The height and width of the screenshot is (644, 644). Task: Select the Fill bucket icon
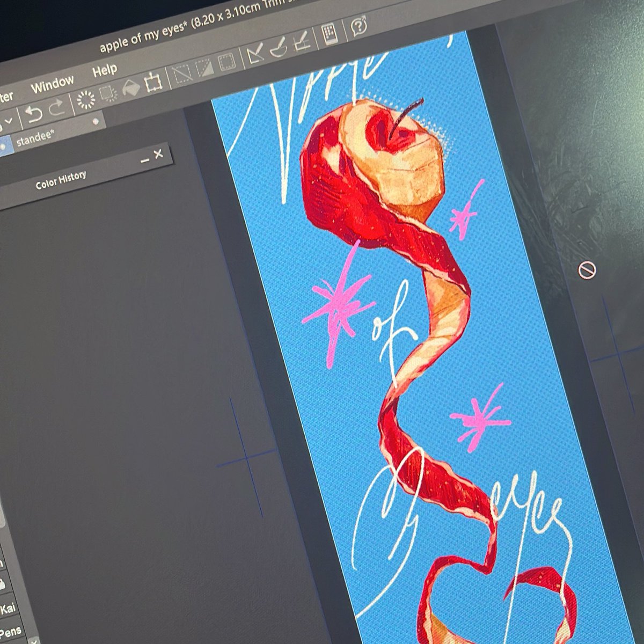tap(131, 87)
